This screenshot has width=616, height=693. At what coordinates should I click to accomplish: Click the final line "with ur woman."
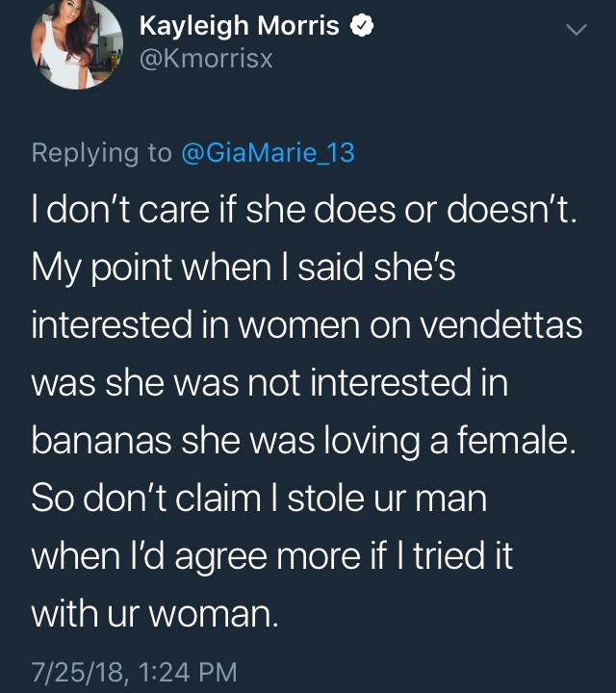[155, 614]
